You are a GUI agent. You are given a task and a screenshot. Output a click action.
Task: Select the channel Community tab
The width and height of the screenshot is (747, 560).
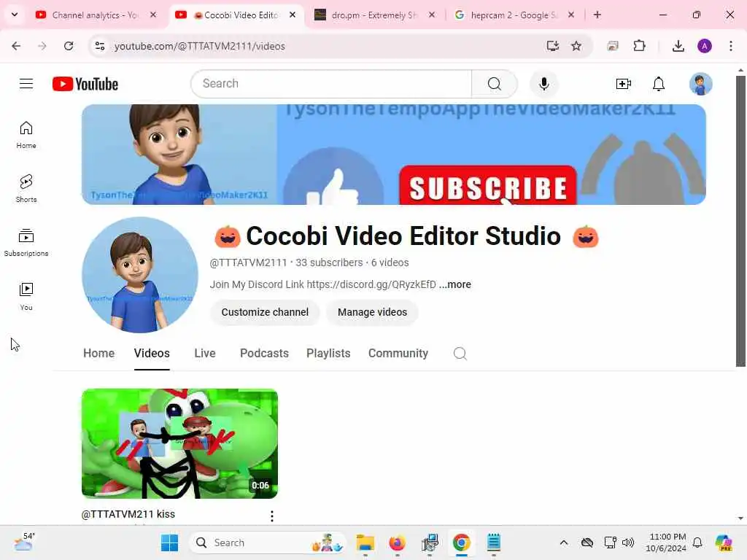coord(398,354)
